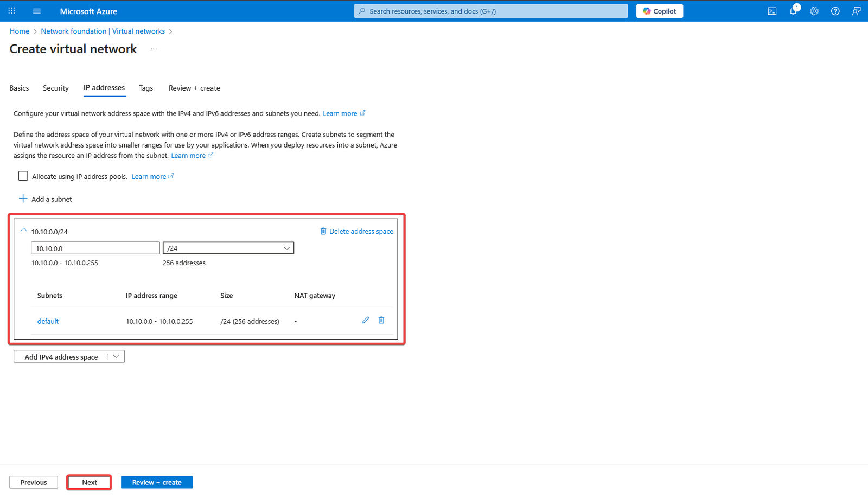The image size is (868, 498).
Task: Launch Cloud Shell from the top bar
Action: point(772,11)
